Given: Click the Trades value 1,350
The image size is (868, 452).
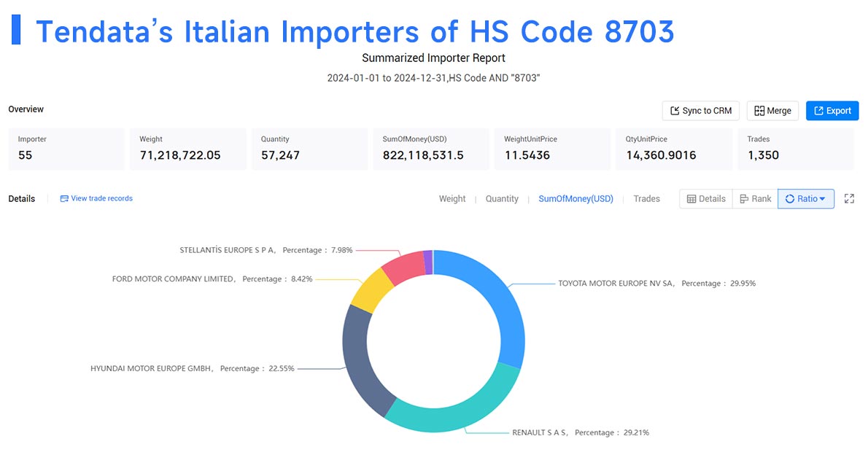Looking at the screenshot, I should point(764,155).
